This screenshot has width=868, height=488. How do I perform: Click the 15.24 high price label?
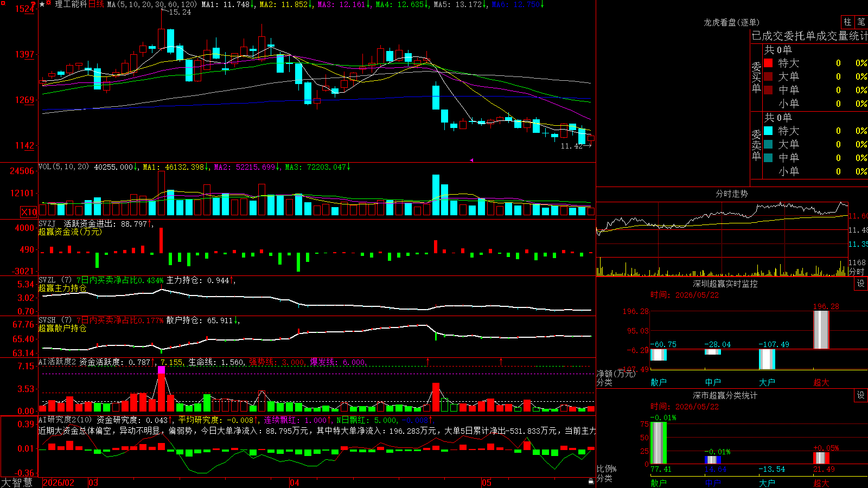click(180, 12)
